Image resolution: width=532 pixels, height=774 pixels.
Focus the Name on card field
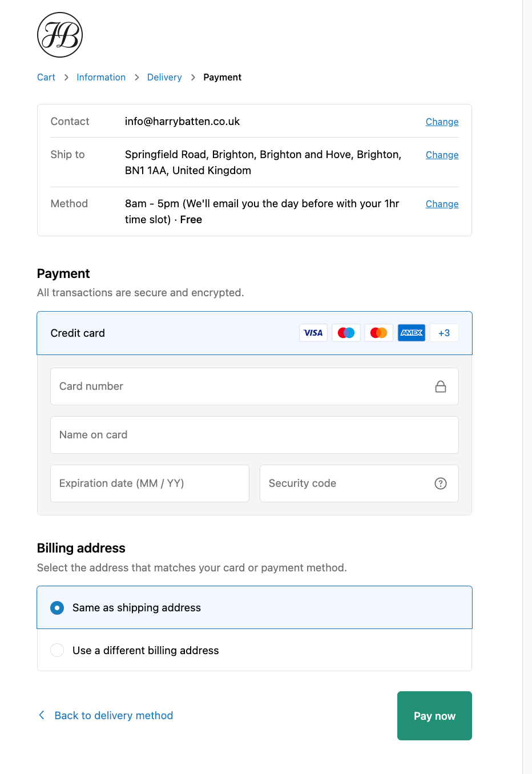coord(255,435)
